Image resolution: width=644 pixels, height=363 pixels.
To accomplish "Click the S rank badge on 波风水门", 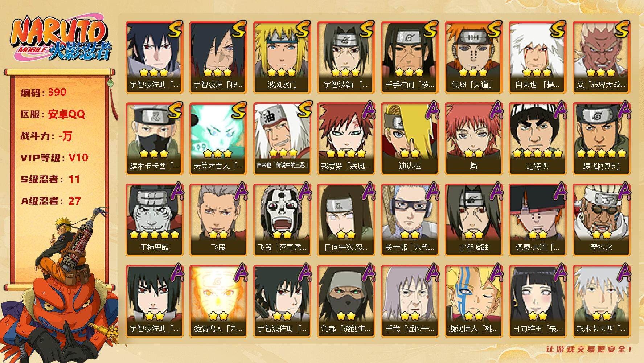I will [303, 29].
